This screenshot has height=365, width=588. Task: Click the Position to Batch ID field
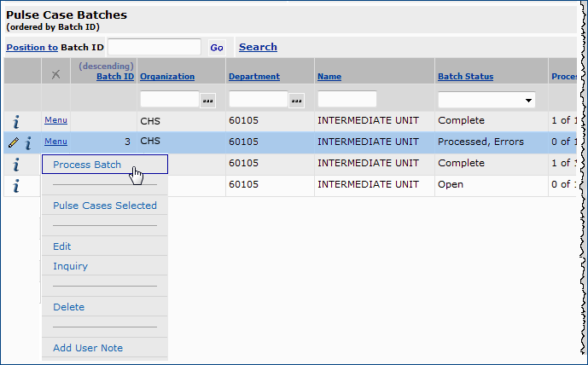coord(154,48)
